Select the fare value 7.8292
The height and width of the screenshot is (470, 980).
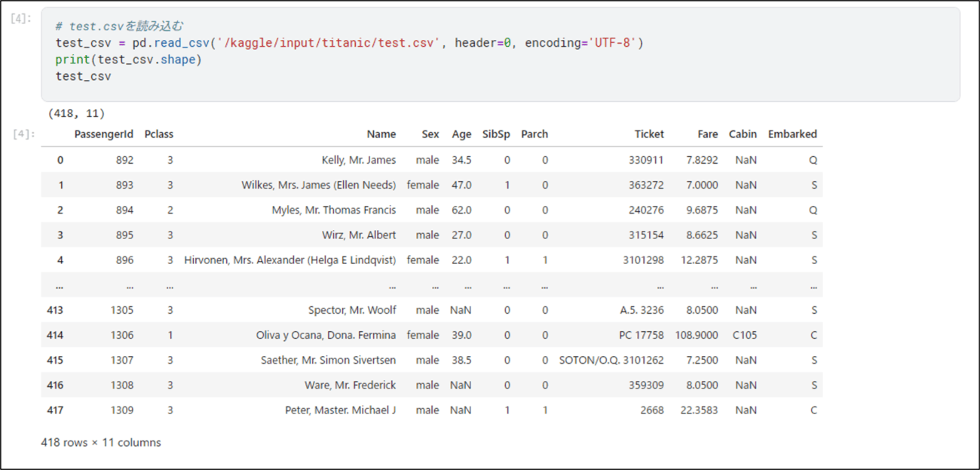(703, 160)
